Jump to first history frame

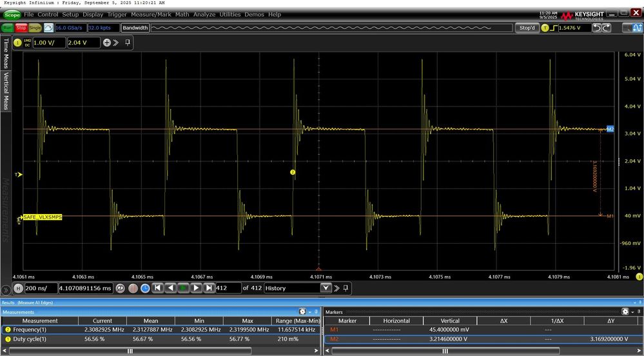tap(157, 288)
